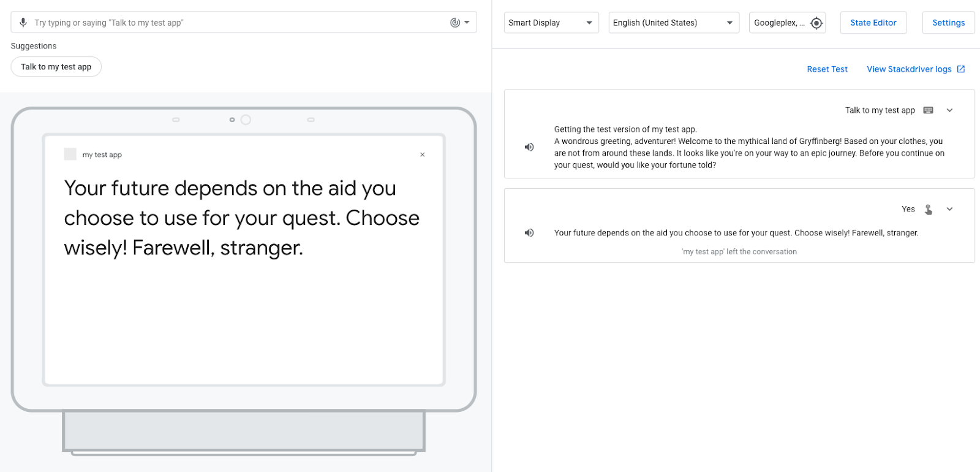This screenshot has width=980, height=472.
Task: Focus the Try typing or saying input field
Action: click(x=233, y=23)
